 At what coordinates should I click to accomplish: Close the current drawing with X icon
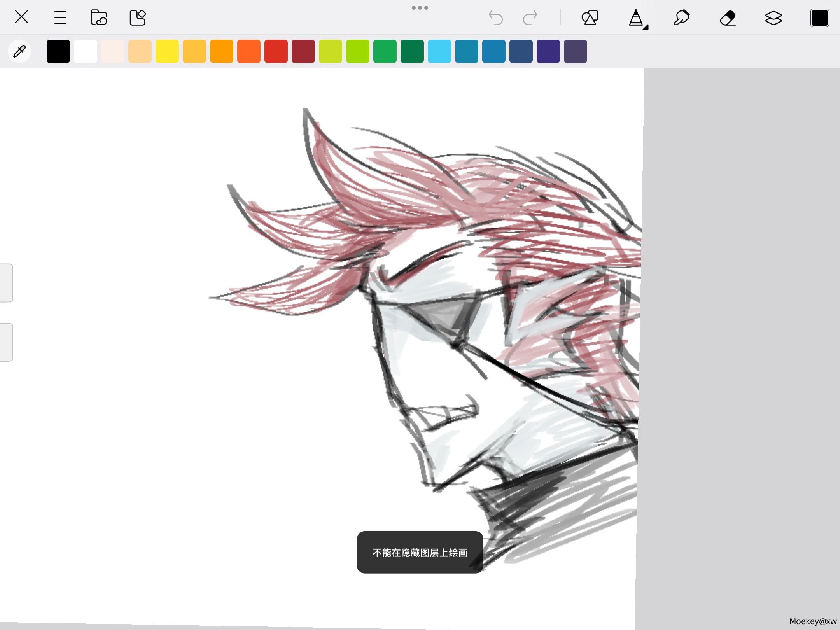pyautogui.click(x=21, y=17)
